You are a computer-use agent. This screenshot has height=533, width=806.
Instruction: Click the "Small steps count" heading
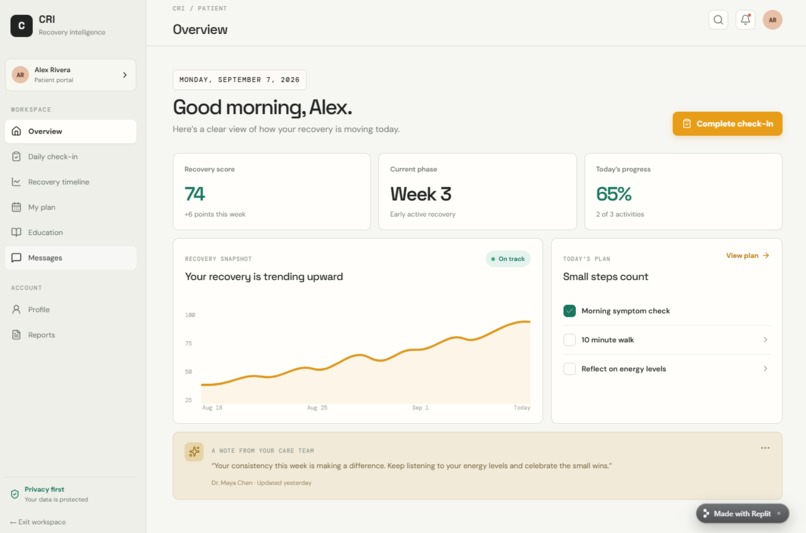pyautogui.click(x=606, y=277)
